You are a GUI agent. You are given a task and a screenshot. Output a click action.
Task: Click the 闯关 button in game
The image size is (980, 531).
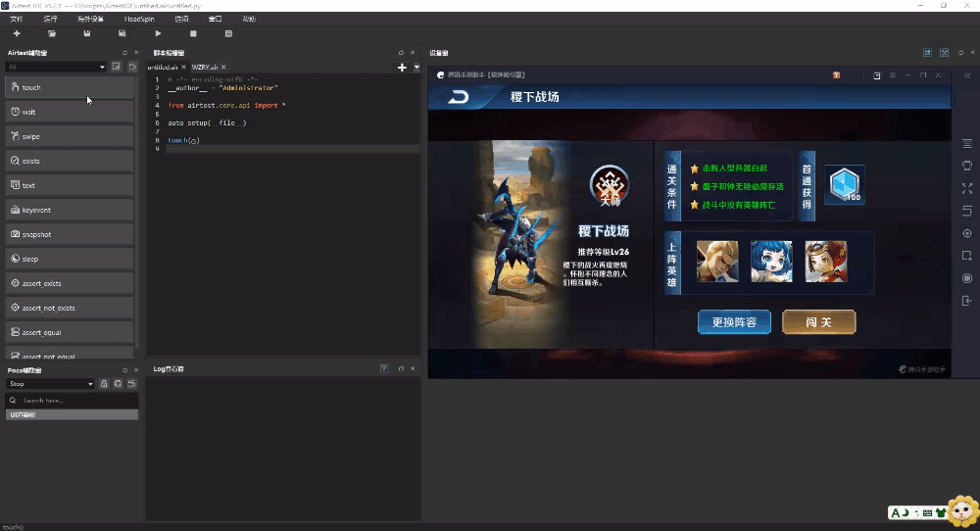coord(818,322)
